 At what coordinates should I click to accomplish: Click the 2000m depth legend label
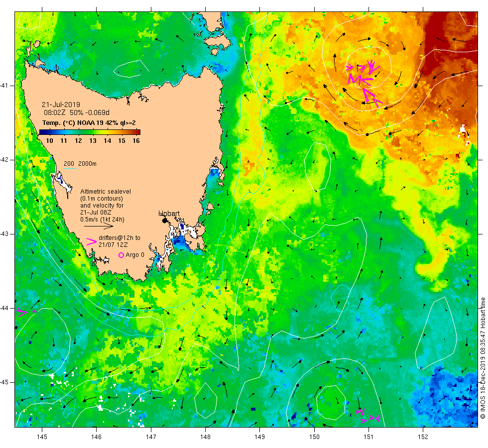(x=88, y=164)
